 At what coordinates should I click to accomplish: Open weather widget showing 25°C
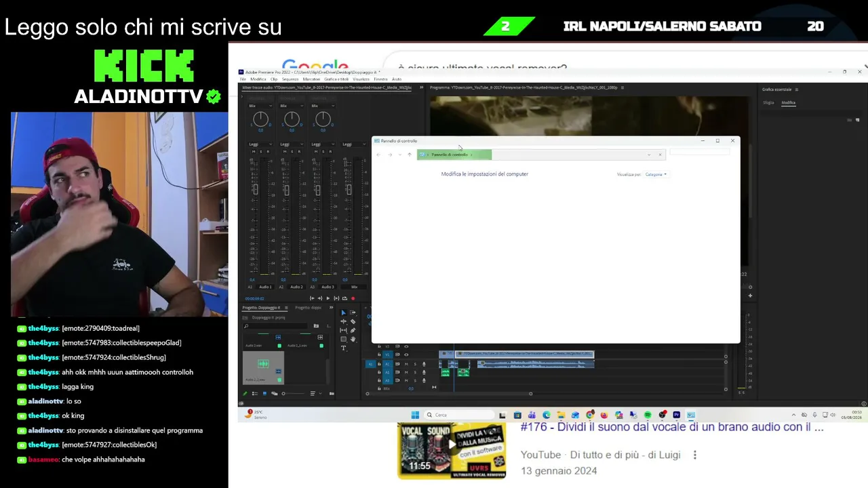click(x=256, y=415)
